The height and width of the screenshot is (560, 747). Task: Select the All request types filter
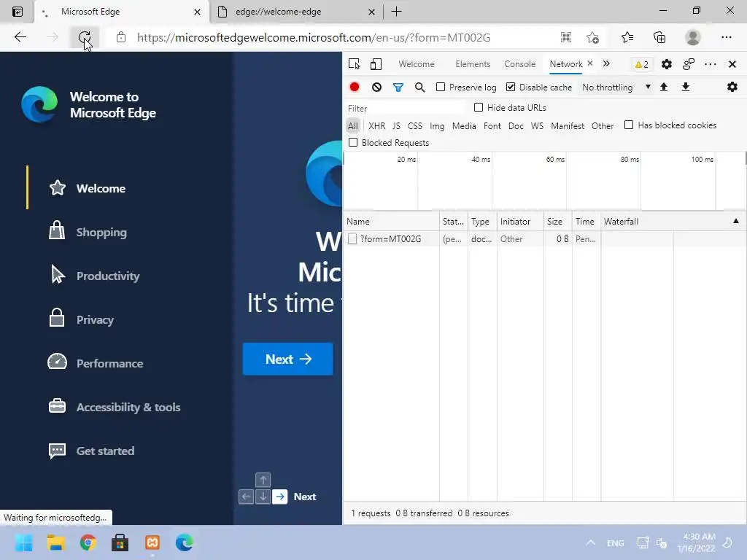pyautogui.click(x=352, y=125)
